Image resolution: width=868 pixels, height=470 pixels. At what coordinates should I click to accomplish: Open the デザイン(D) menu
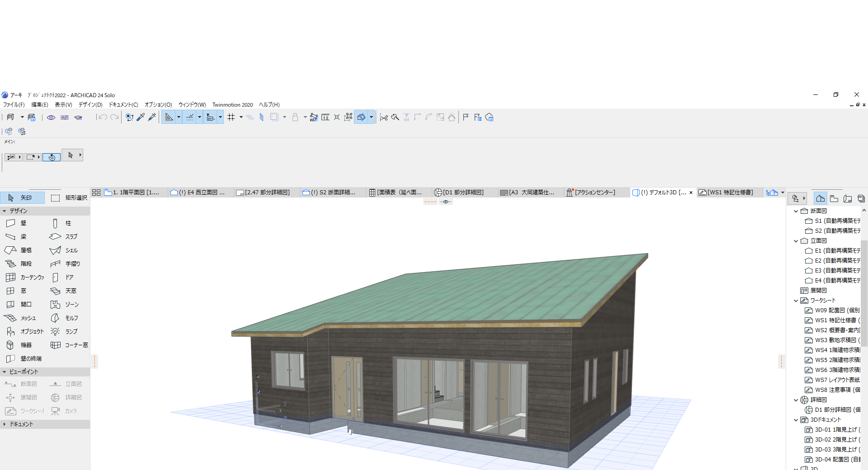click(90, 105)
